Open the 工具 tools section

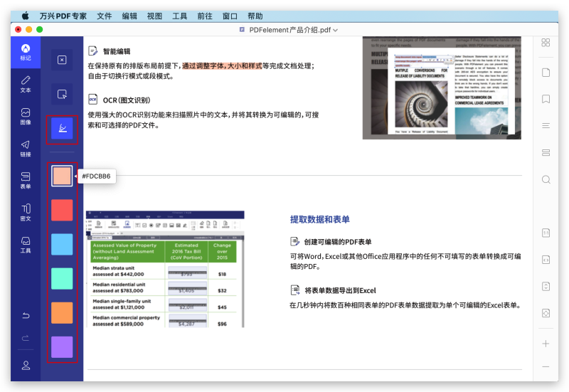click(x=26, y=245)
